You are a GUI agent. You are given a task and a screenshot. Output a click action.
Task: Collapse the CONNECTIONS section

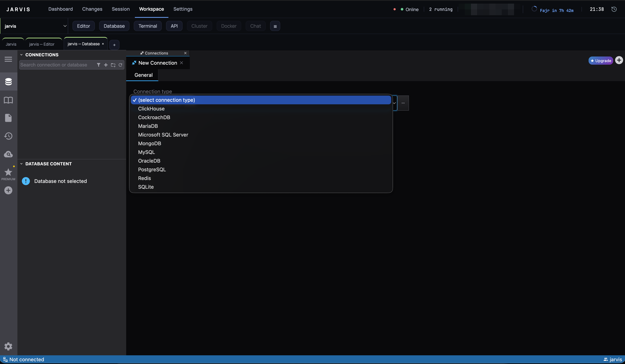tap(21, 55)
